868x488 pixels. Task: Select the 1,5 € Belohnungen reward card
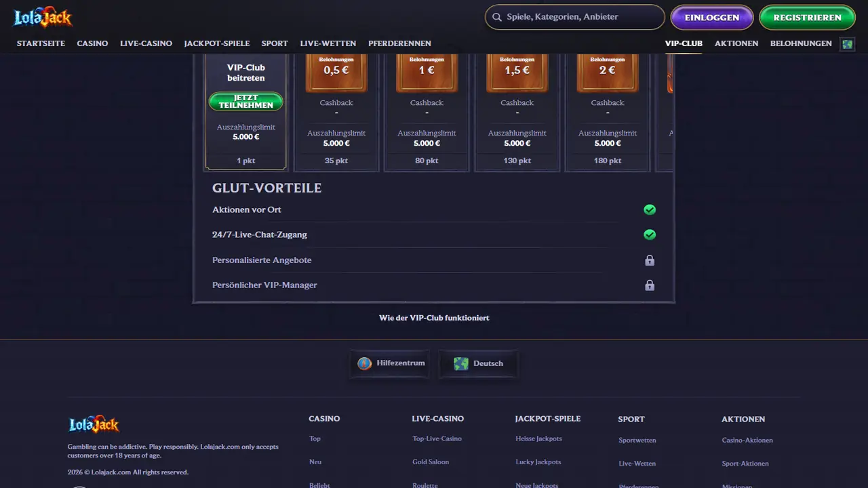(x=517, y=73)
